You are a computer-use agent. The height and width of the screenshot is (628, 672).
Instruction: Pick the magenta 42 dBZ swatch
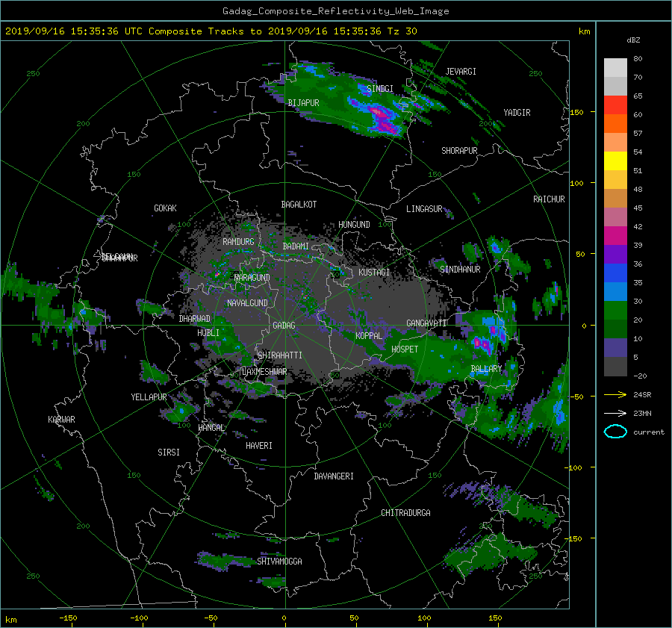point(615,235)
